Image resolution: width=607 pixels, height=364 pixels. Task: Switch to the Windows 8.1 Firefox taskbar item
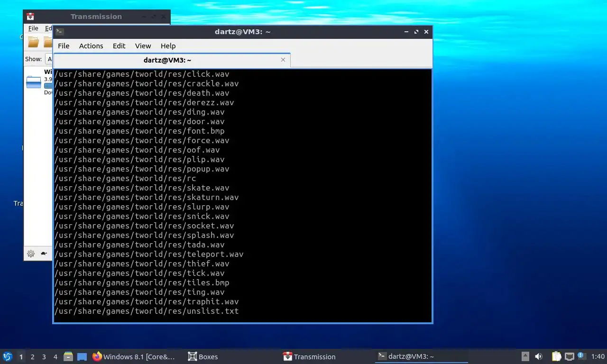134,357
